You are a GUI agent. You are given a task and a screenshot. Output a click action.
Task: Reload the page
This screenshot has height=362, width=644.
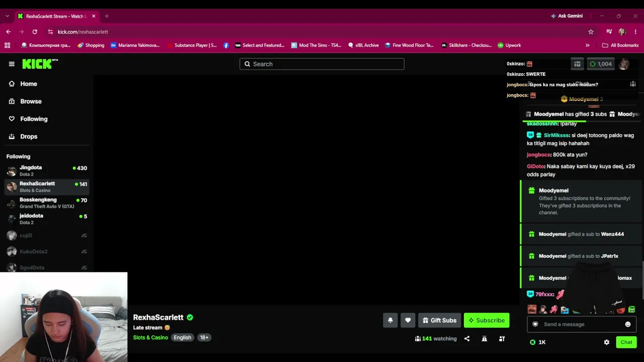[35, 32]
